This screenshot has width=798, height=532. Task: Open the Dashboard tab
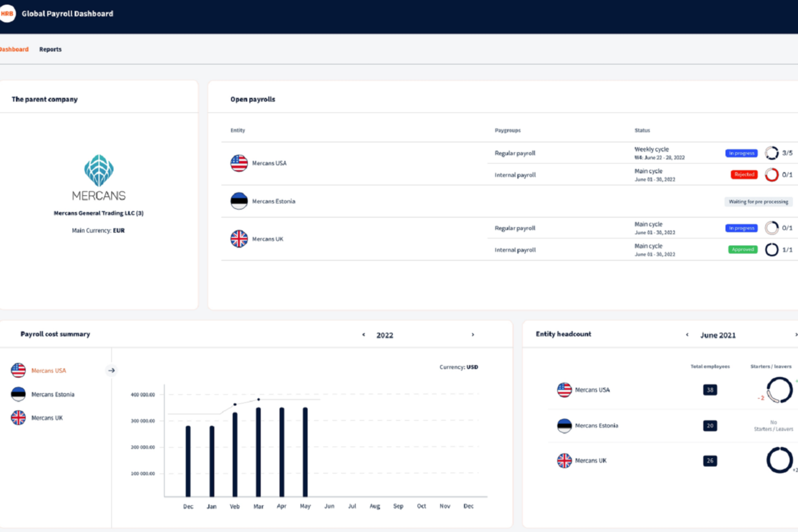point(14,49)
